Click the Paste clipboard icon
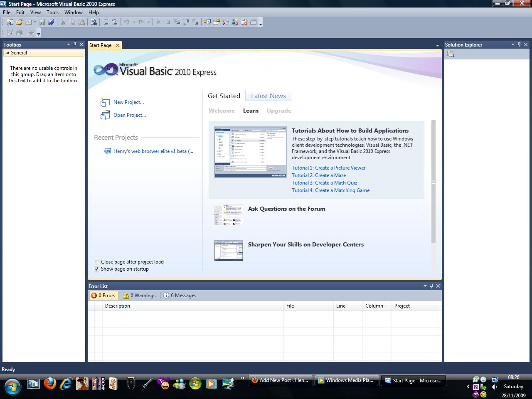Screen dimensions: 532x399 click(81, 22)
